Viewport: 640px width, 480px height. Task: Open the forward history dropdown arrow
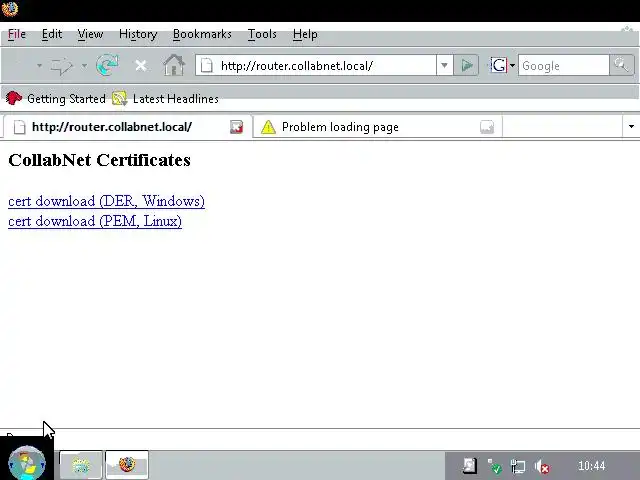(84, 65)
